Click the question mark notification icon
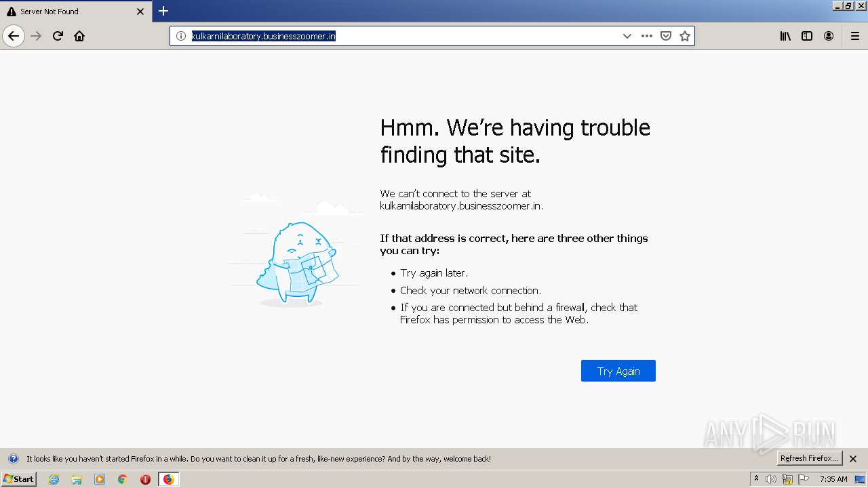 click(13, 459)
